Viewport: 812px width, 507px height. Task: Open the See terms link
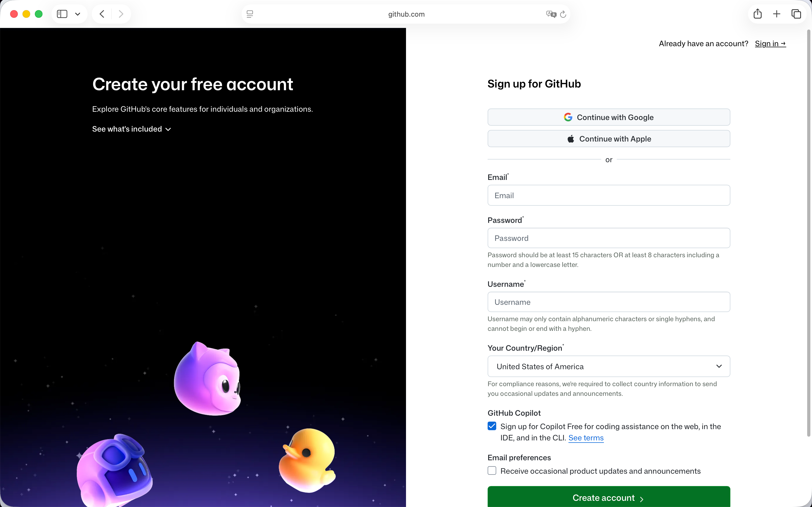tap(586, 438)
